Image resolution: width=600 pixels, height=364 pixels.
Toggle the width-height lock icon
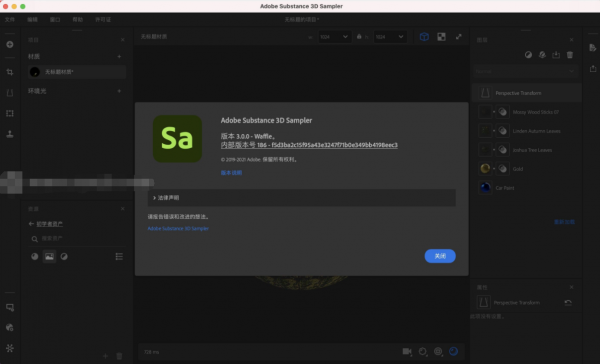coord(359,37)
